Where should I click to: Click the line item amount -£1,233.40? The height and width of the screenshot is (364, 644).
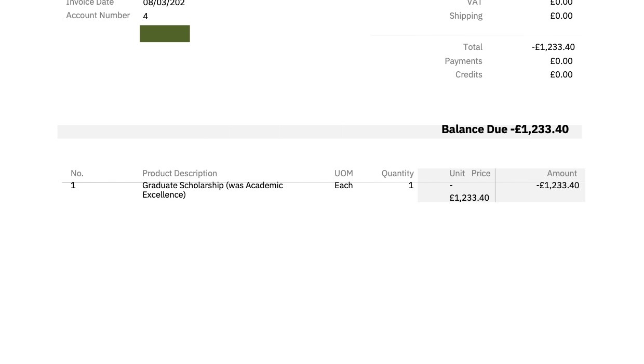pos(558,186)
